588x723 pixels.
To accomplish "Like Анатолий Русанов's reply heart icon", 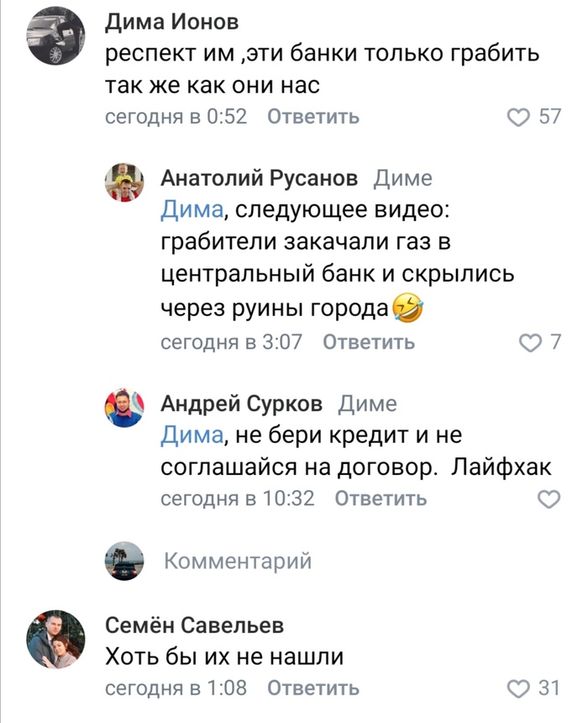I will point(531,342).
